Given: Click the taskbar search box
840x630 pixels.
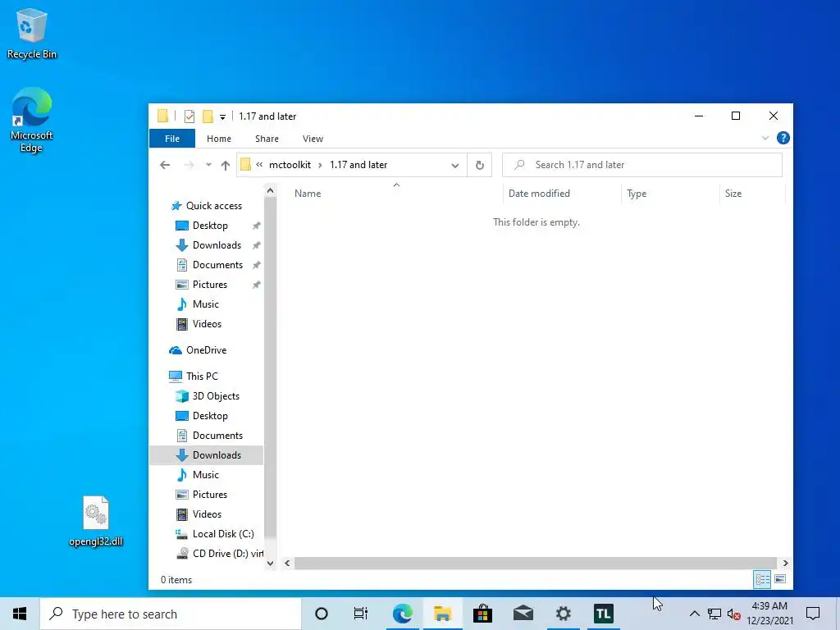Looking at the screenshot, I should [171, 614].
